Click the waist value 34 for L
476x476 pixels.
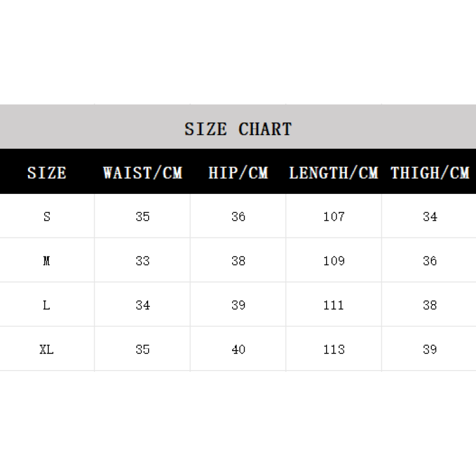143,305
